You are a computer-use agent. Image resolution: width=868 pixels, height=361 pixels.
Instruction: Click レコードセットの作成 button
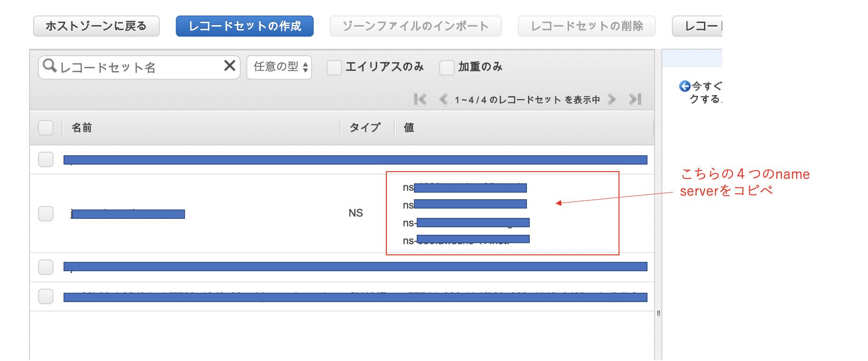tap(244, 26)
